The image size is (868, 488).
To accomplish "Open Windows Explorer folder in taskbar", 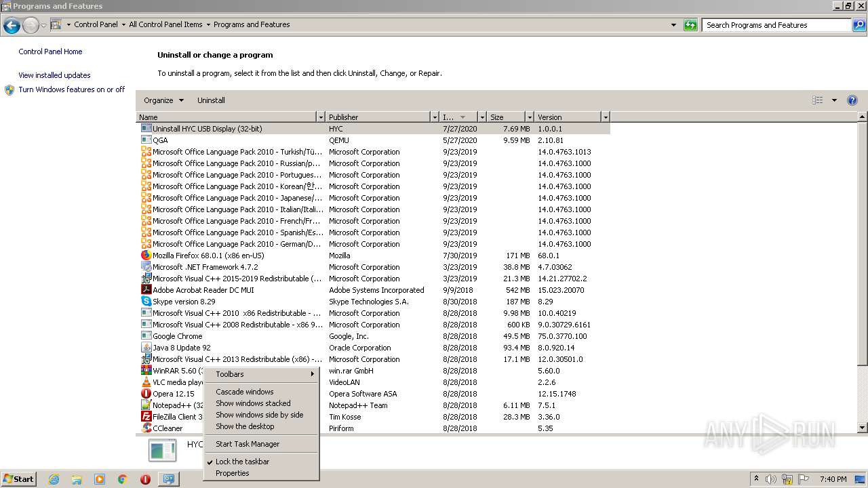I will pos(77,479).
